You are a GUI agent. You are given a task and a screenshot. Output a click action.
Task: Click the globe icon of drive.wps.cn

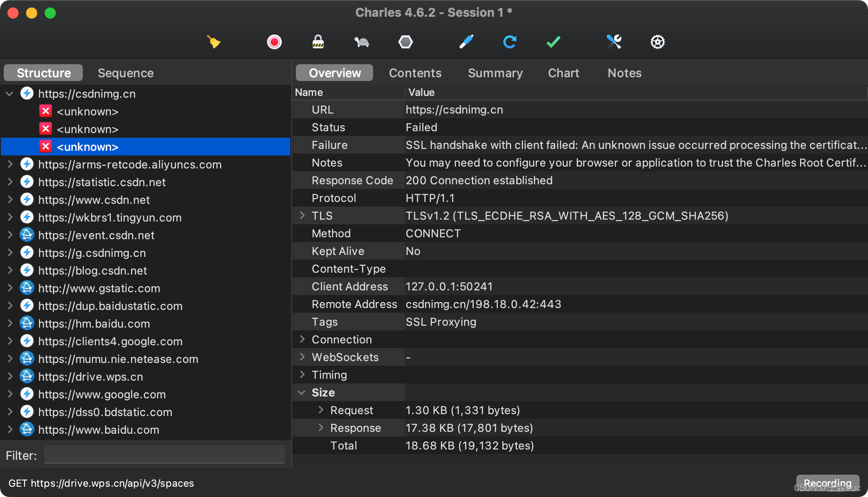27,376
